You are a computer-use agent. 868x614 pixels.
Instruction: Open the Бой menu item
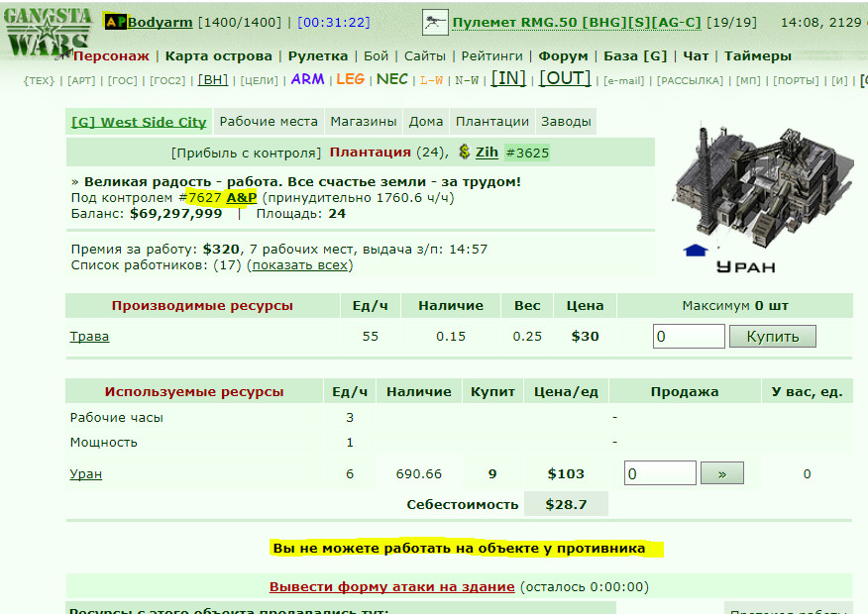pos(376,55)
